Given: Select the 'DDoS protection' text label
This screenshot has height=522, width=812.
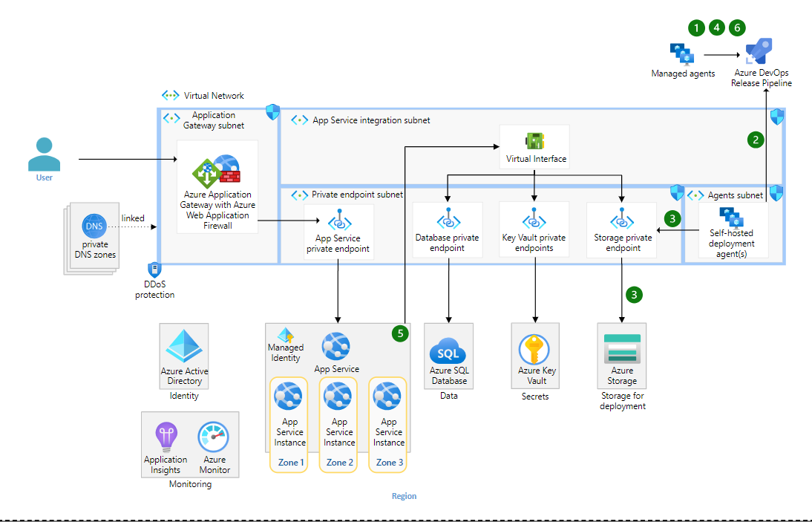Looking at the screenshot, I should coord(155,290).
